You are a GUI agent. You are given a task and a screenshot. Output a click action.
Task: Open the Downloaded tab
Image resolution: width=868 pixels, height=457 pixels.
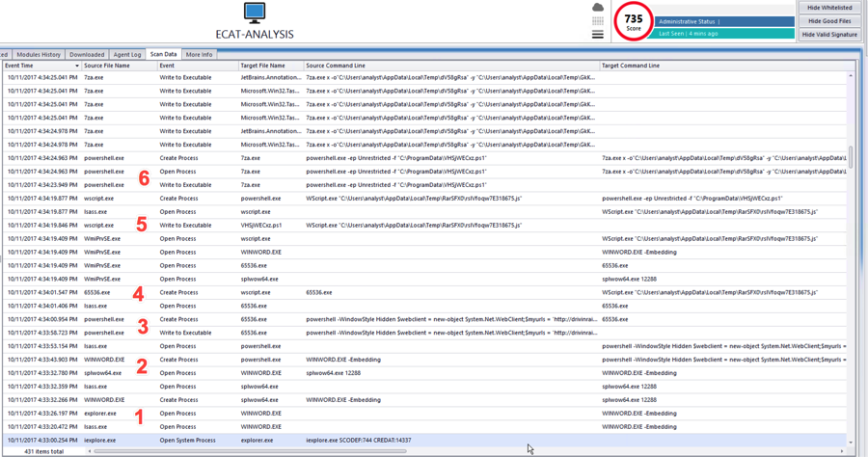[x=87, y=55]
